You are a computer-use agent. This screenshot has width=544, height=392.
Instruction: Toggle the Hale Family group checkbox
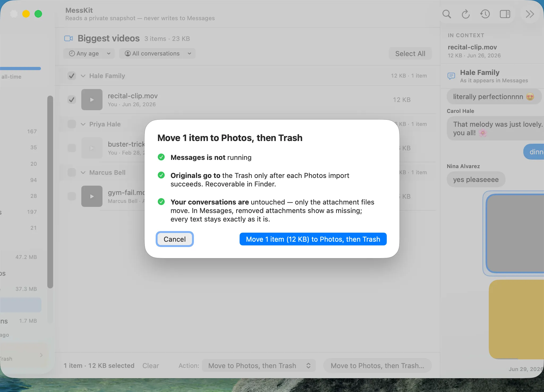[72, 76]
